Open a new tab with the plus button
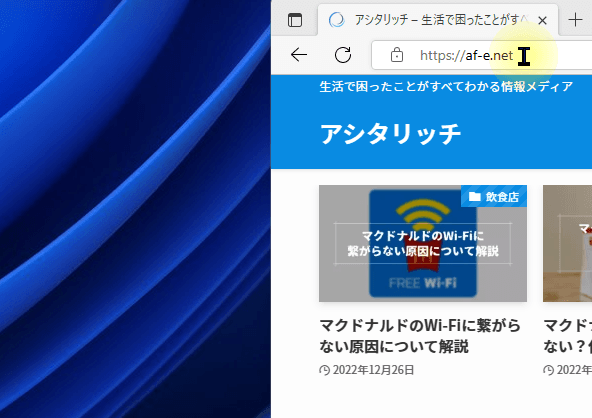Screen dimensions: 592x418 (575, 20)
